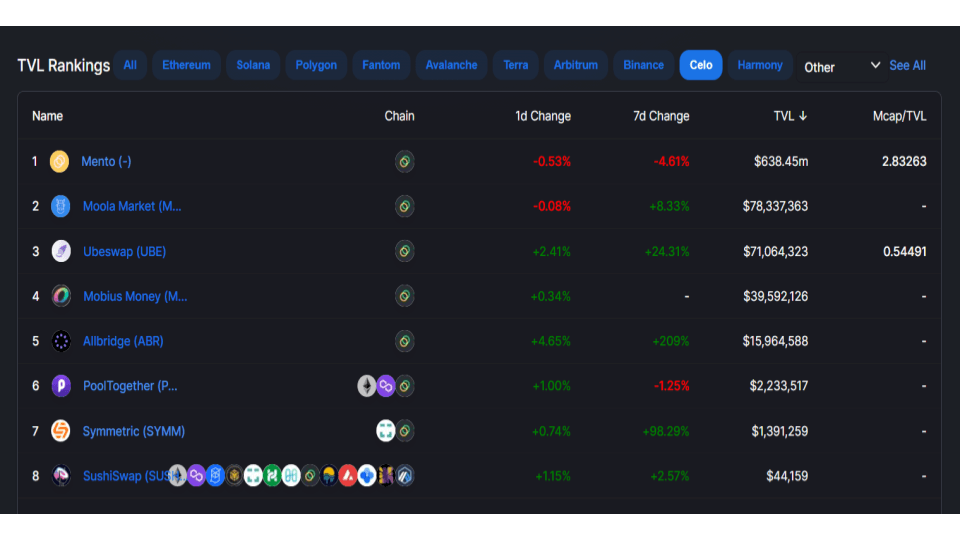Click the Polygon chain icon in SushiSwap row
960x540 pixels.
[196, 476]
